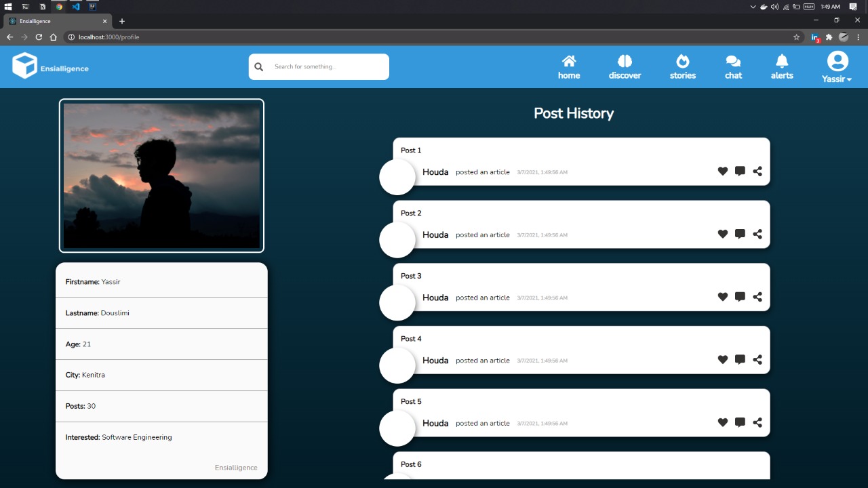868x488 pixels.
Task: Open a new browser tab with plus button
Action: (x=122, y=21)
